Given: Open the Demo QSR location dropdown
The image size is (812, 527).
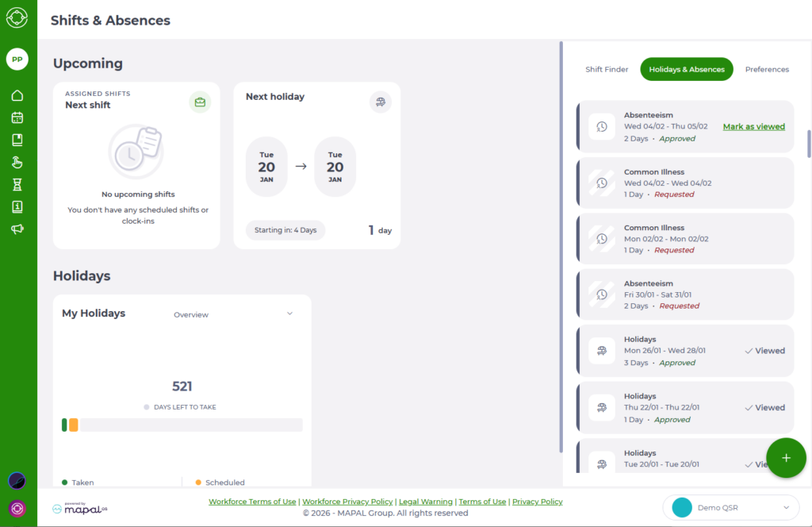Looking at the screenshot, I should point(730,507).
